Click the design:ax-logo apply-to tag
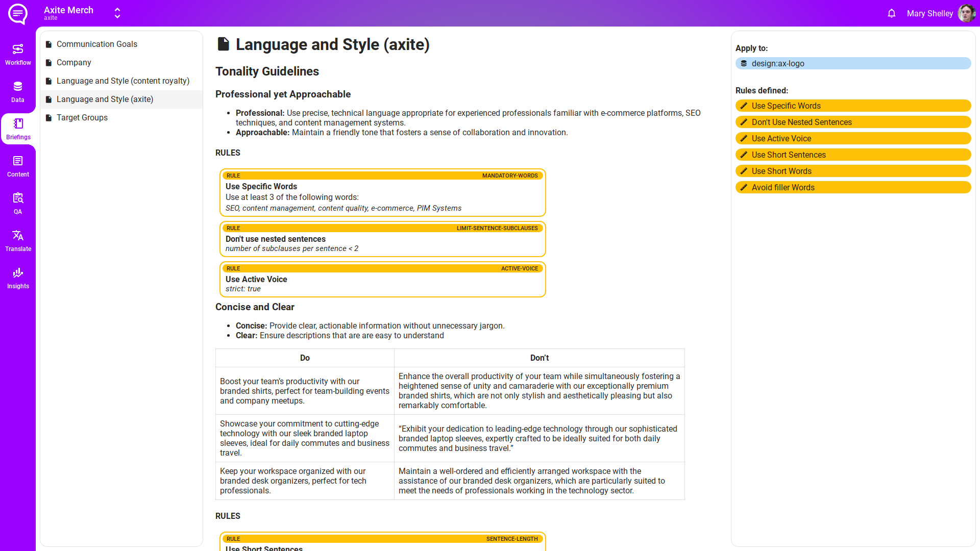The image size is (980, 551). [852, 64]
